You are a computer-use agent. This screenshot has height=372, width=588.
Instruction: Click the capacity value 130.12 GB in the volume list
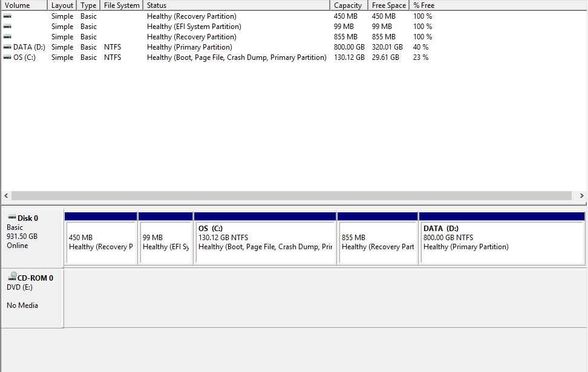[349, 57]
